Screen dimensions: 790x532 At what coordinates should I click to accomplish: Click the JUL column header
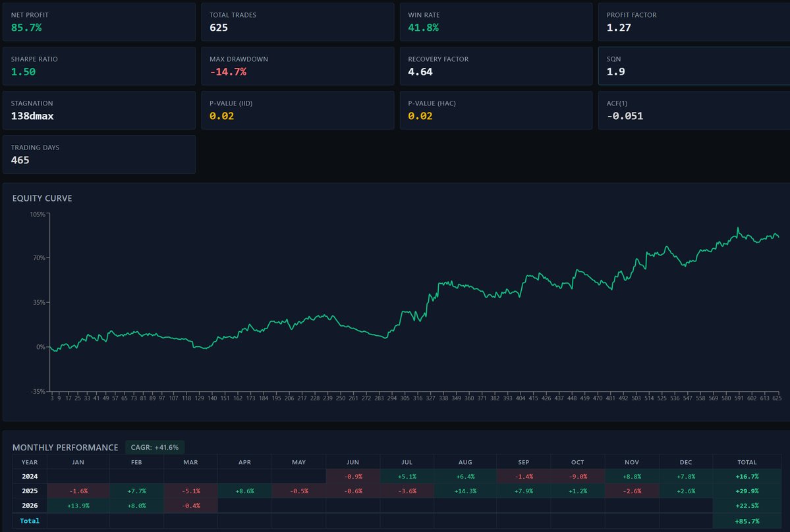pos(407,462)
